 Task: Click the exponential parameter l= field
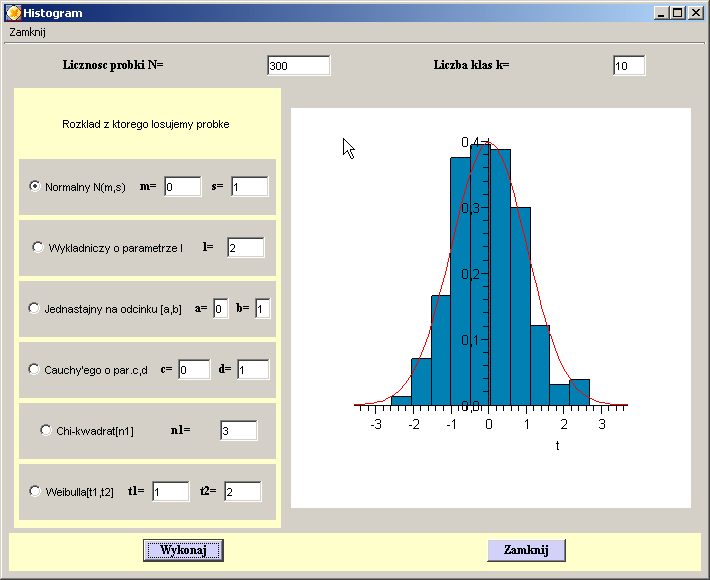(x=245, y=247)
